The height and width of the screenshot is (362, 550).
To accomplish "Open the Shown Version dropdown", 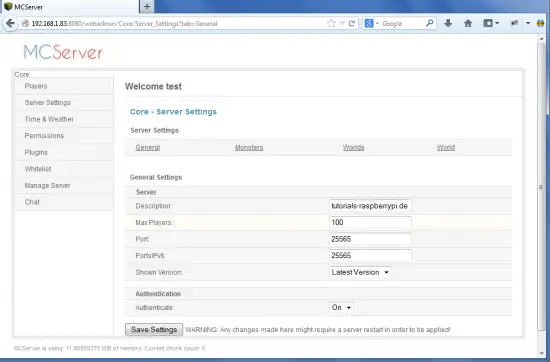I will [360, 272].
